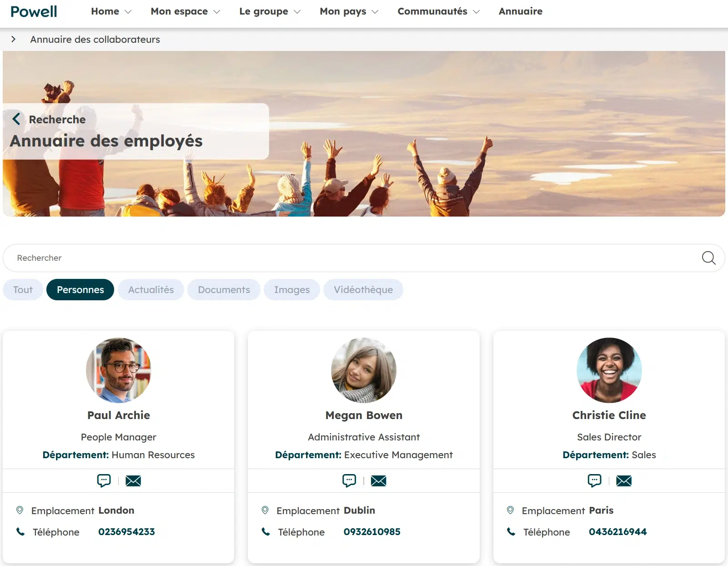Switch the results filter to Tout

point(22,289)
